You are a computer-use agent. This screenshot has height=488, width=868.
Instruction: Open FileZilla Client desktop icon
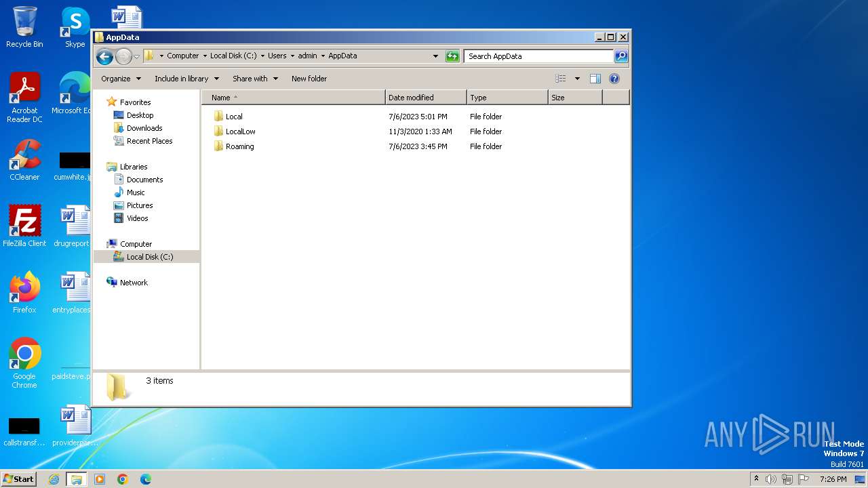coord(24,226)
